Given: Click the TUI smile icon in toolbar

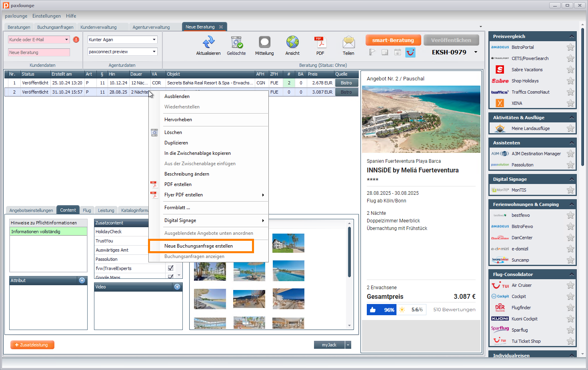Looking at the screenshot, I should click(x=410, y=52).
